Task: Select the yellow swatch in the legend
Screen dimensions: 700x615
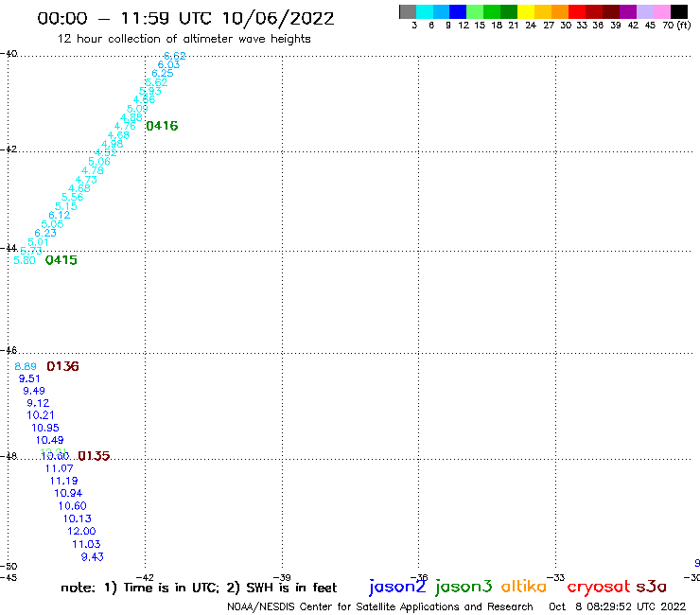Action: point(526,11)
